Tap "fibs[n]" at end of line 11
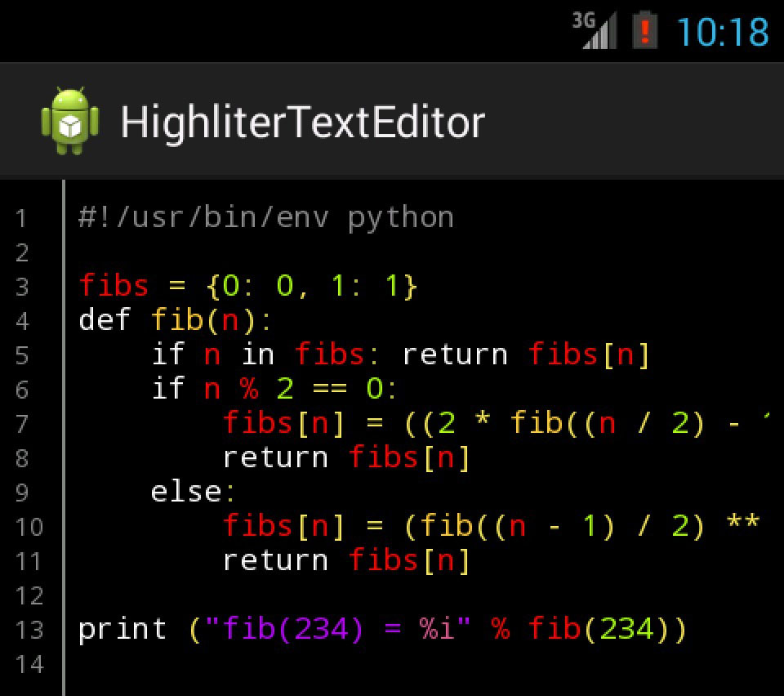 click(410, 560)
